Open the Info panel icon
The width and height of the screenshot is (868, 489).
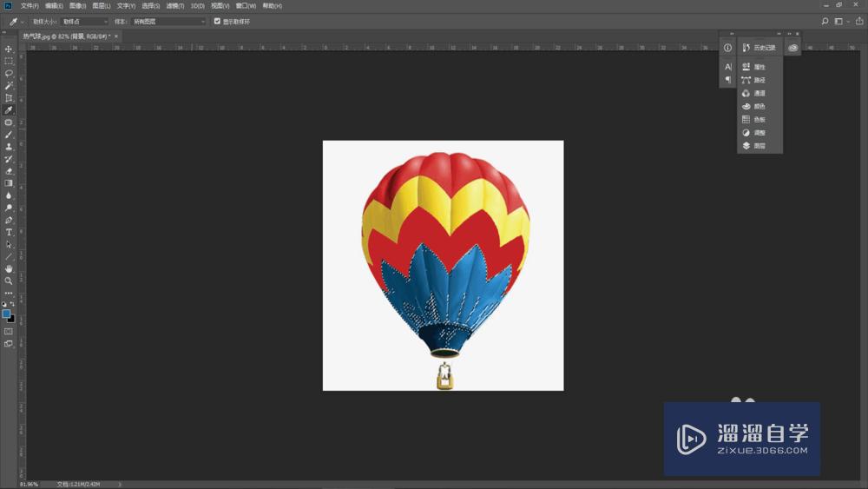(x=727, y=48)
